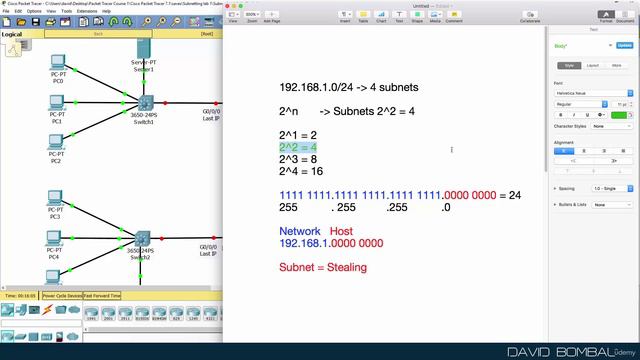The image size is (640, 360).
Task: Select the PC2 device icon
Action: pyautogui.click(x=56, y=142)
